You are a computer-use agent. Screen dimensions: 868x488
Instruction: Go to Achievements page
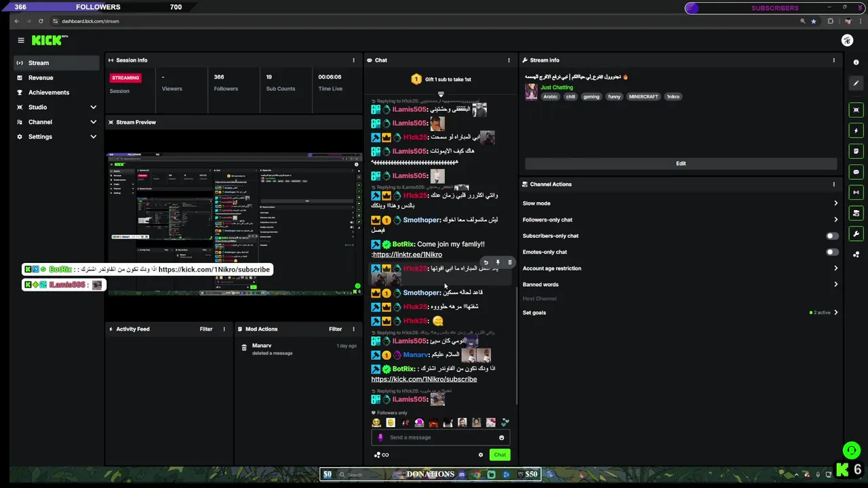(x=56, y=92)
